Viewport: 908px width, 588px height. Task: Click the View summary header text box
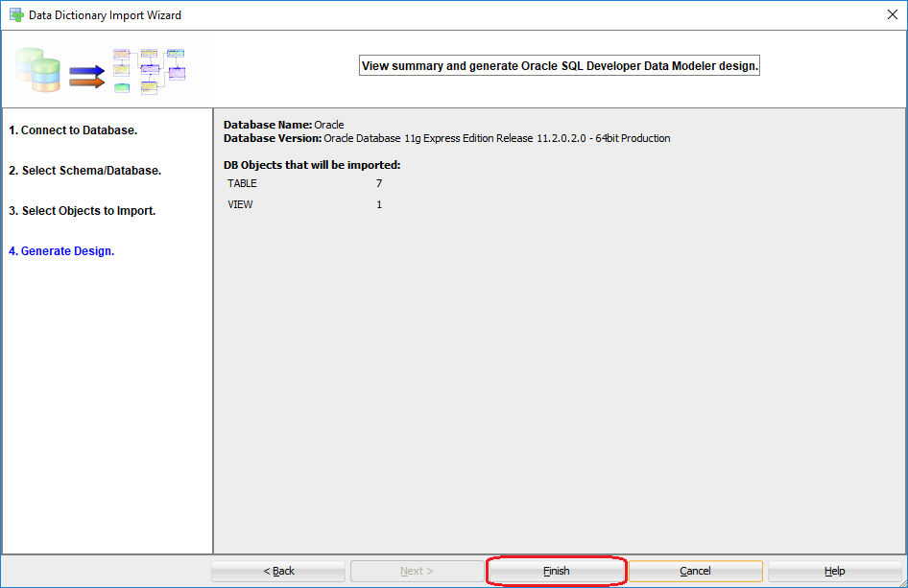[x=559, y=66]
